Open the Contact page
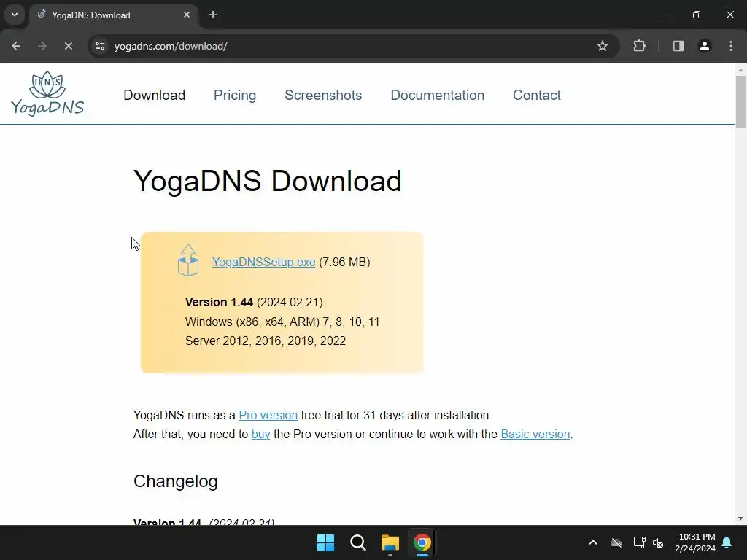The image size is (747, 560). tap(536, 96)
